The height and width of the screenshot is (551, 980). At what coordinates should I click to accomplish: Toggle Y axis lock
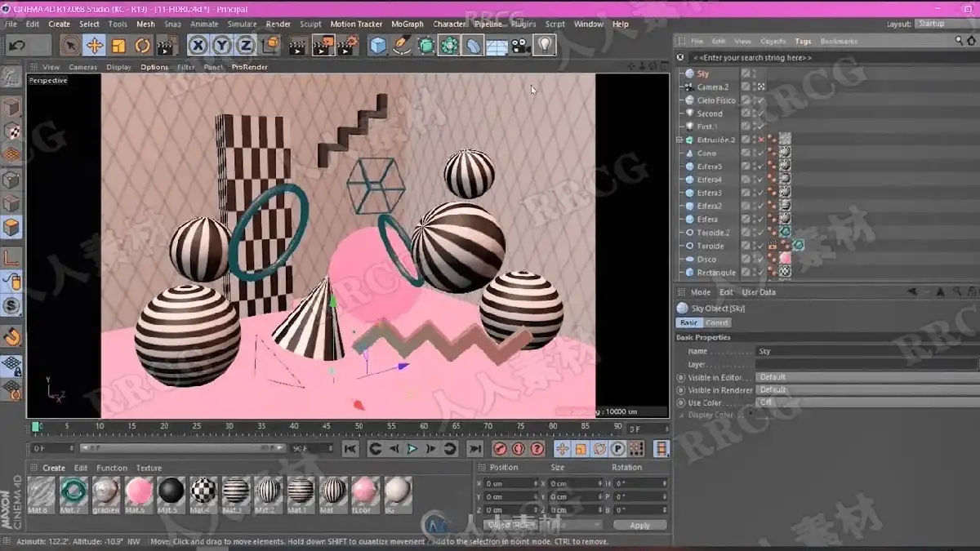[x=221, y=46]
